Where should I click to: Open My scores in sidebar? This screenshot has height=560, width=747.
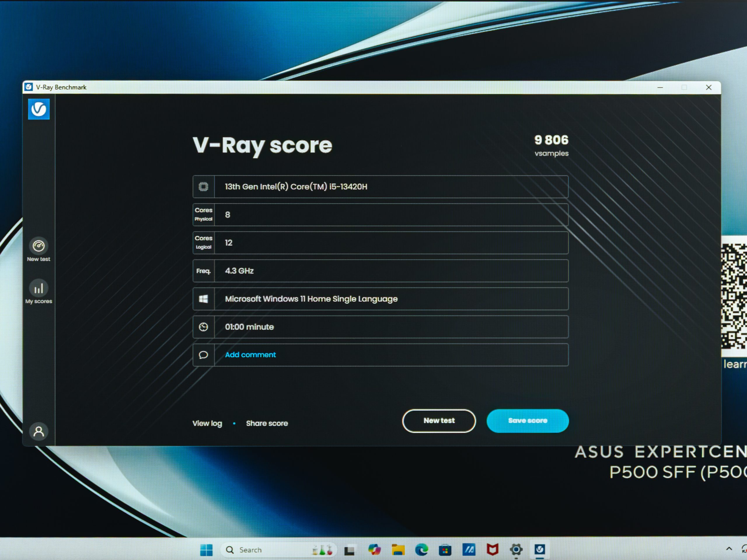click(39, 292)
